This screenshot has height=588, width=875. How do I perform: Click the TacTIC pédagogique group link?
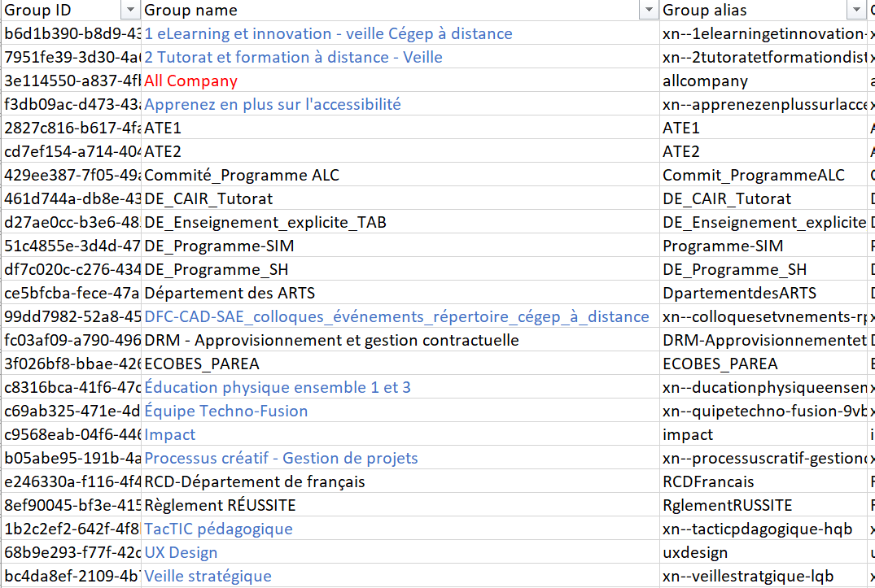click(x=218, y=529)
